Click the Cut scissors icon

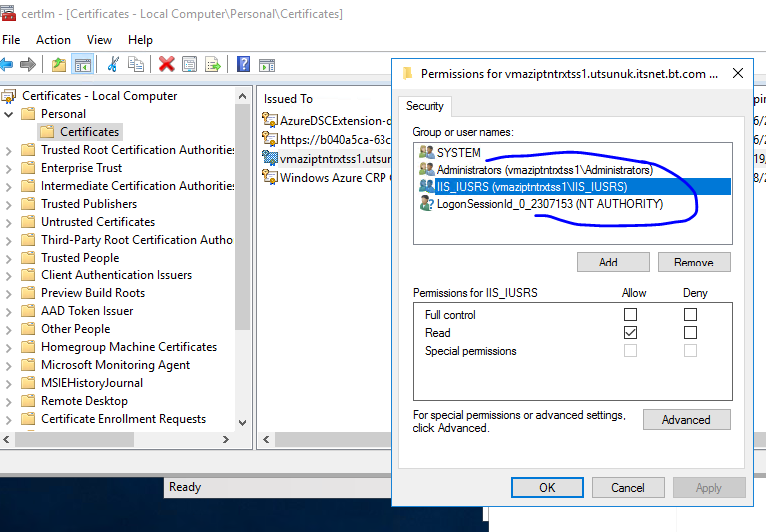[113, 64]
